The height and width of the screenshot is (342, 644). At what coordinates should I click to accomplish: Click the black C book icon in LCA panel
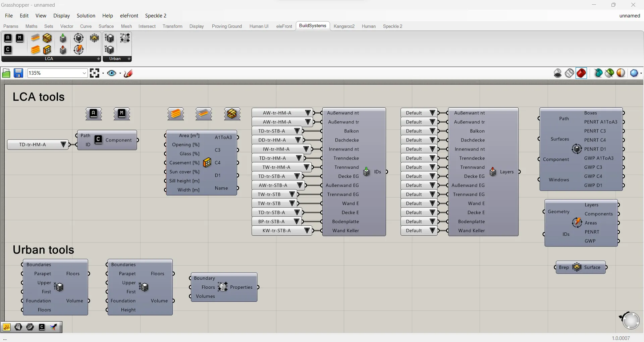point(8,50)
